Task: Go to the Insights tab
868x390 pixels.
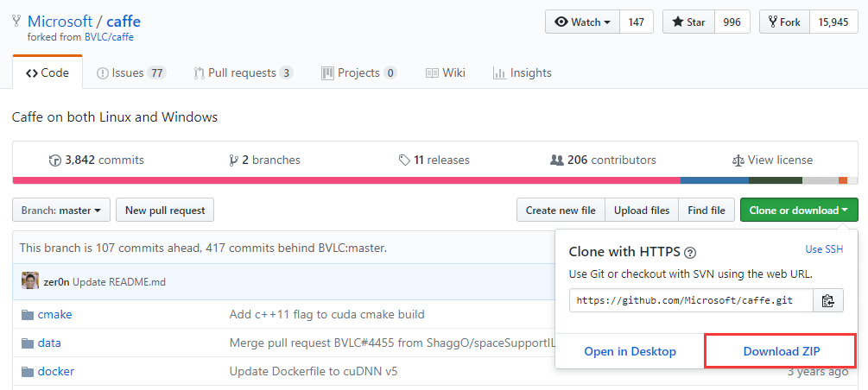Action: tap(522, 73)
